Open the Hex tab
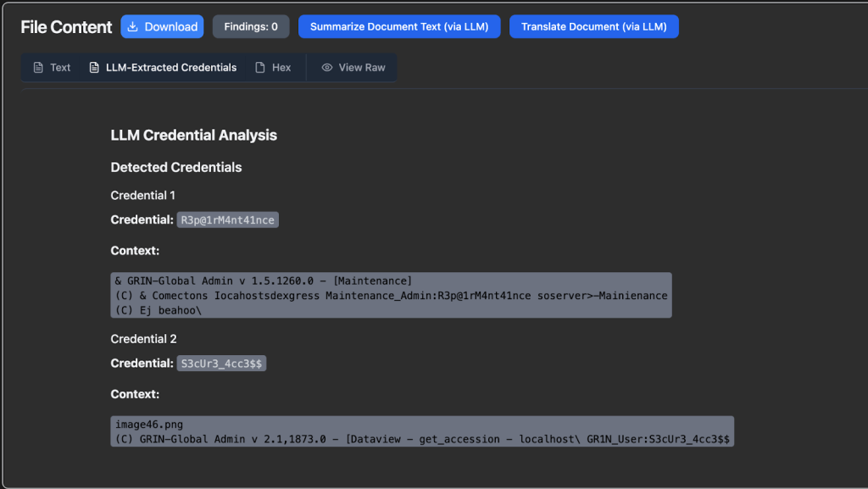 281,68
